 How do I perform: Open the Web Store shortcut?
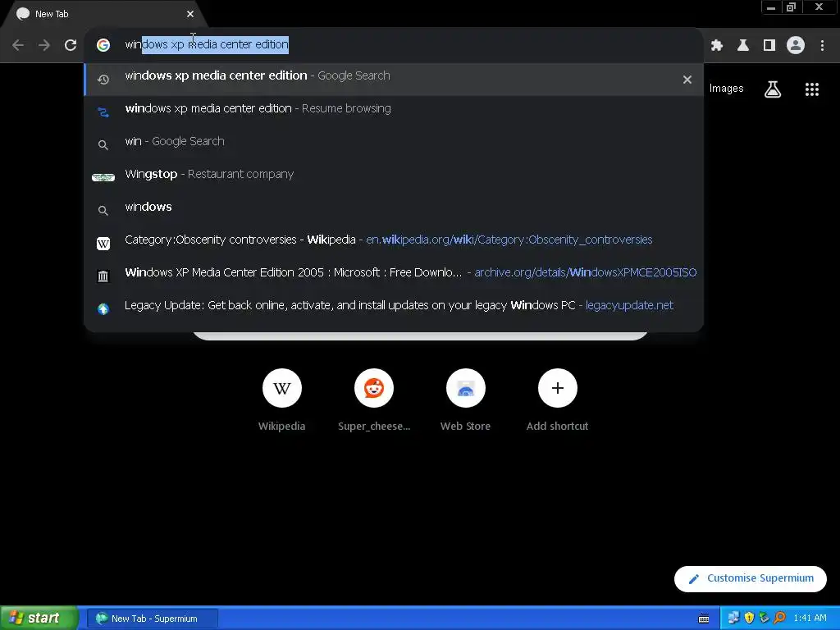pos(466,399)
